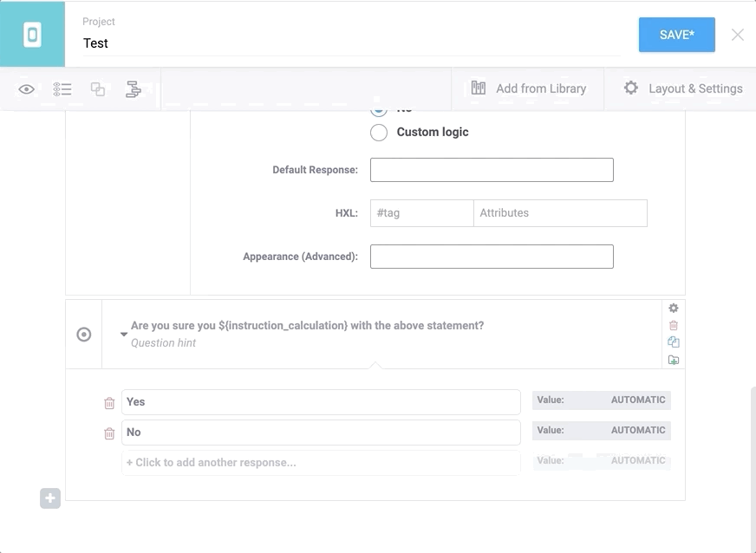Select the partially hidden No radio button
This screenshot has width=756, height=553.
379,112
